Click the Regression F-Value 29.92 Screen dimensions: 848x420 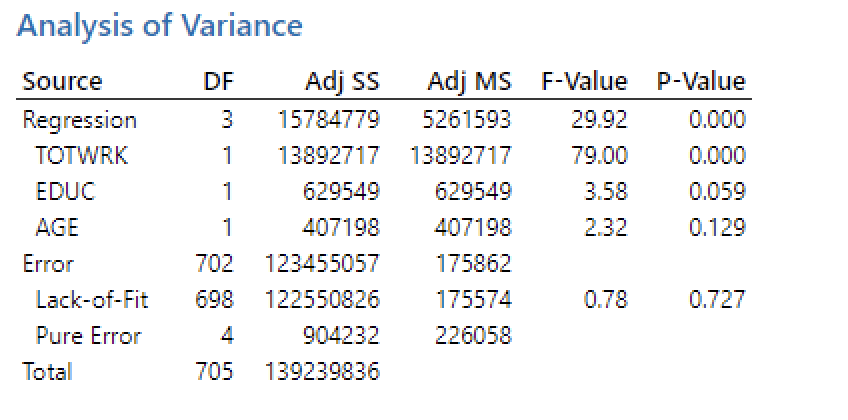(x=599, y=120)
